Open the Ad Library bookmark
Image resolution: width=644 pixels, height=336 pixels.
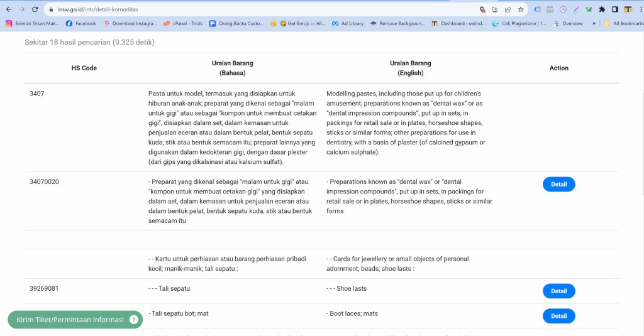tap(348, 24)
